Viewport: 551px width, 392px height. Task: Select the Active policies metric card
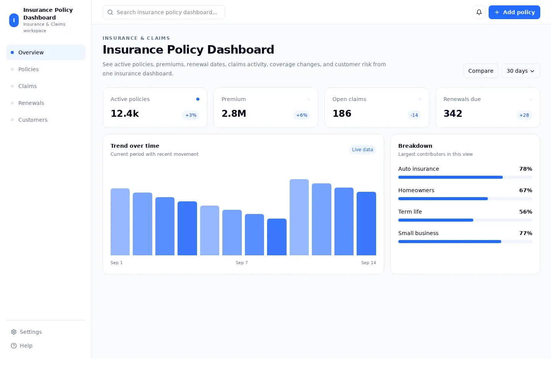[155, 108]
